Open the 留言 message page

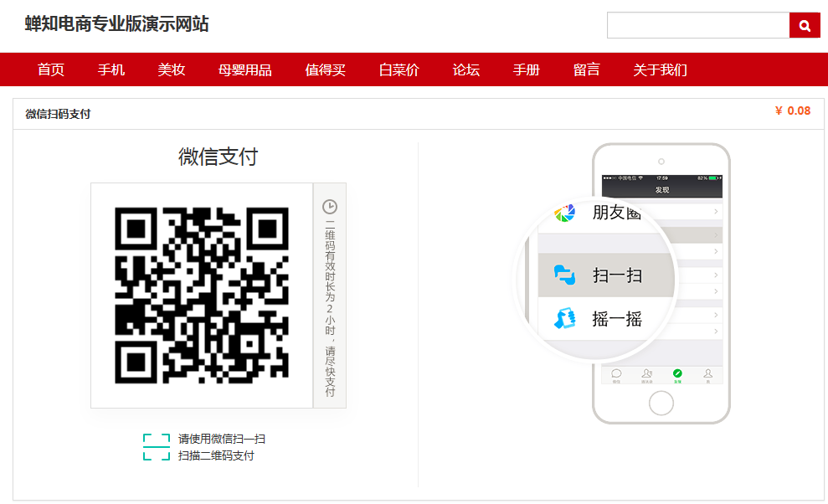click(x=587, y=69)
